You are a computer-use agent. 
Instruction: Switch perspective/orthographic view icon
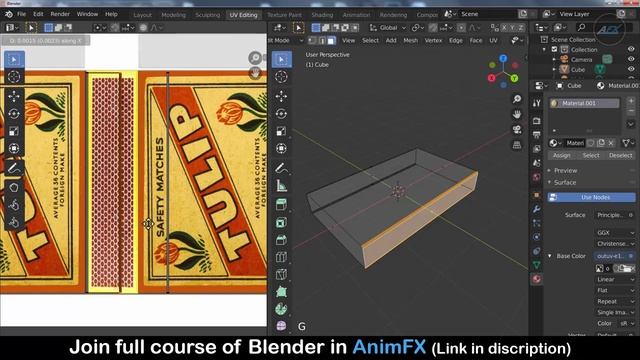[x=517, y=145]
